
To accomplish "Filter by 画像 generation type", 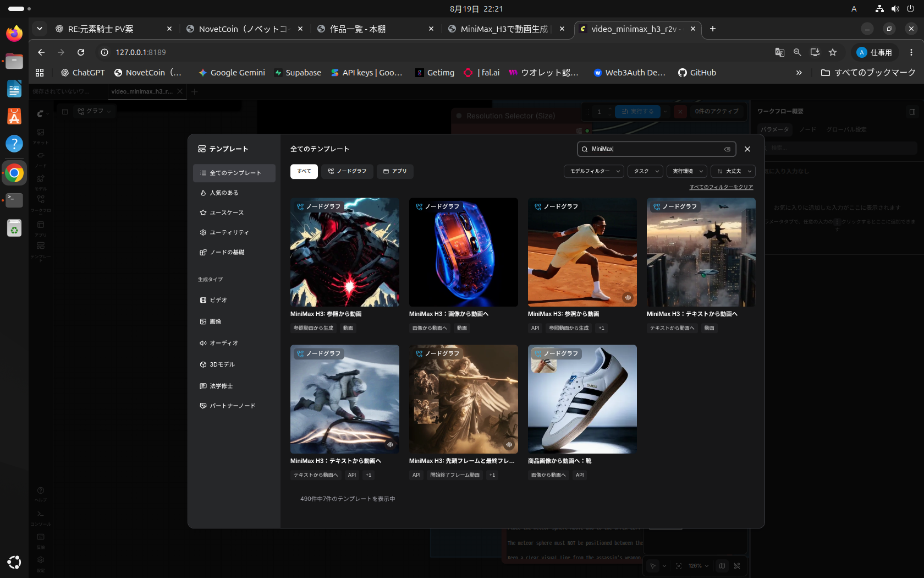I will point(234,321).
